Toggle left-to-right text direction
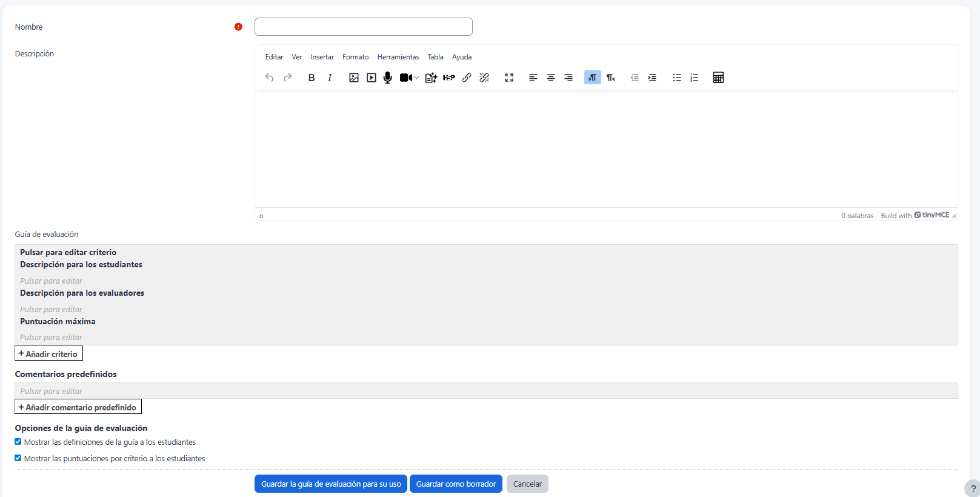This screenshot has height=497, width=980. point(592,78)
